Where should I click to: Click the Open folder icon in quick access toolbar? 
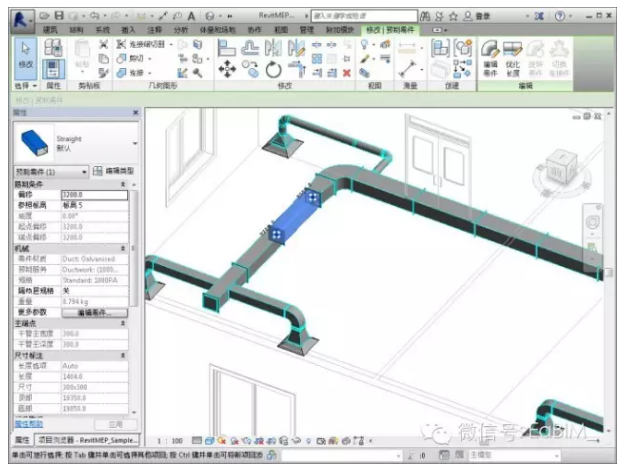[x=45, y=16]
